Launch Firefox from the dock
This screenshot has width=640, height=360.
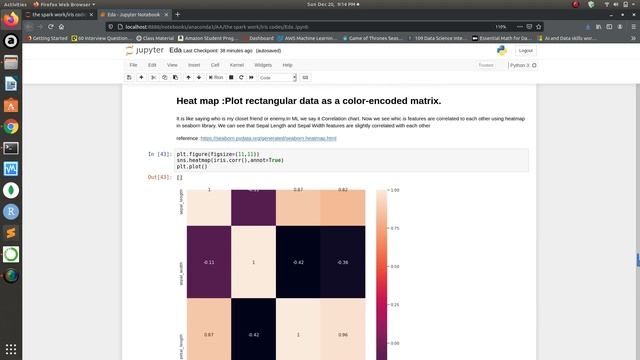(x=11, y=20)
